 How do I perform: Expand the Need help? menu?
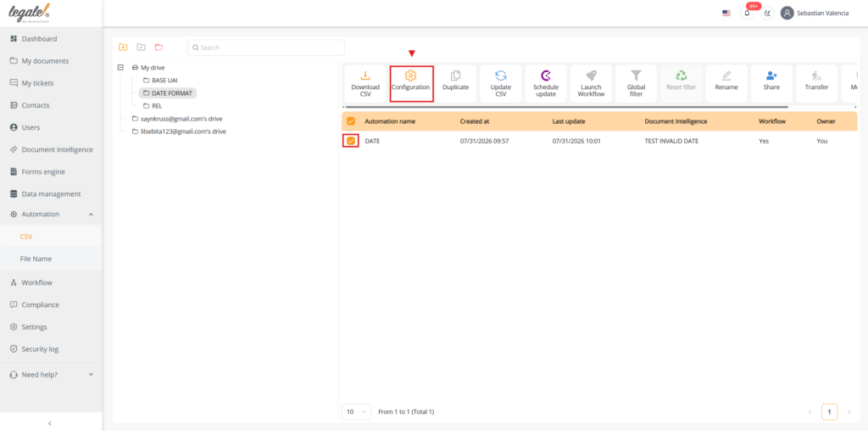[91, 375]
